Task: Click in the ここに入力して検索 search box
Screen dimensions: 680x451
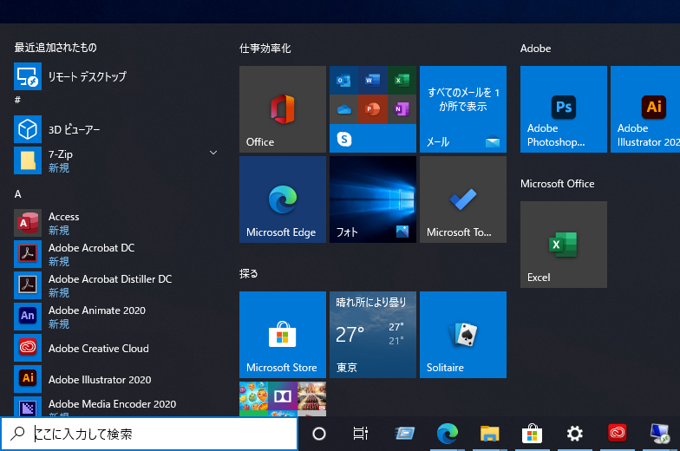Action: click(x=149, y=434)
